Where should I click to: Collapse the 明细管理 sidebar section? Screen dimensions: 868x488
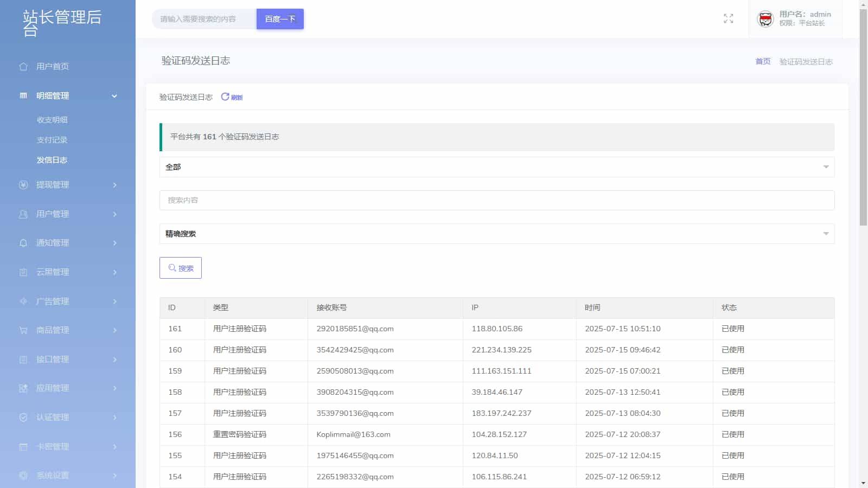68,96
